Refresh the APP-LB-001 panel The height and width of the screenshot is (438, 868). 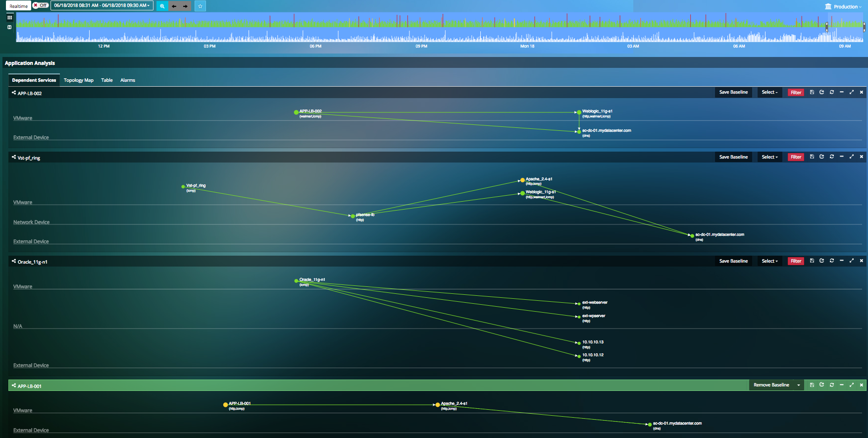click(832, 385)
